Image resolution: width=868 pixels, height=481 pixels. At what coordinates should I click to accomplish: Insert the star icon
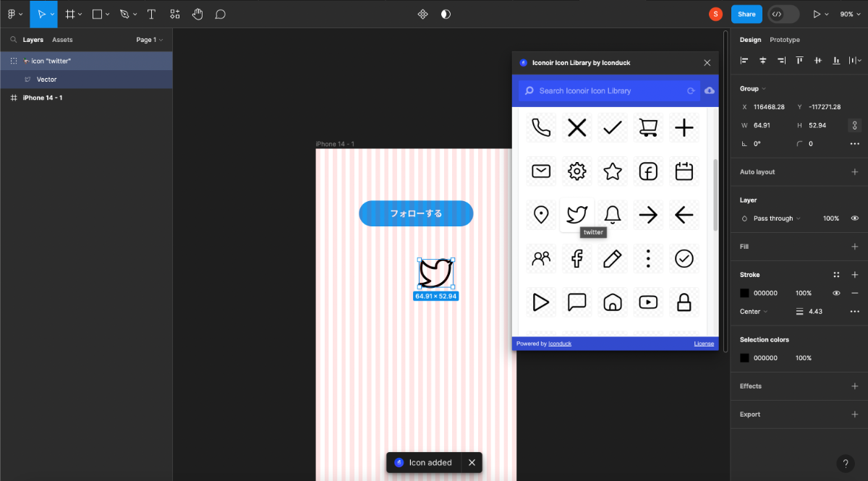(613, 171)
